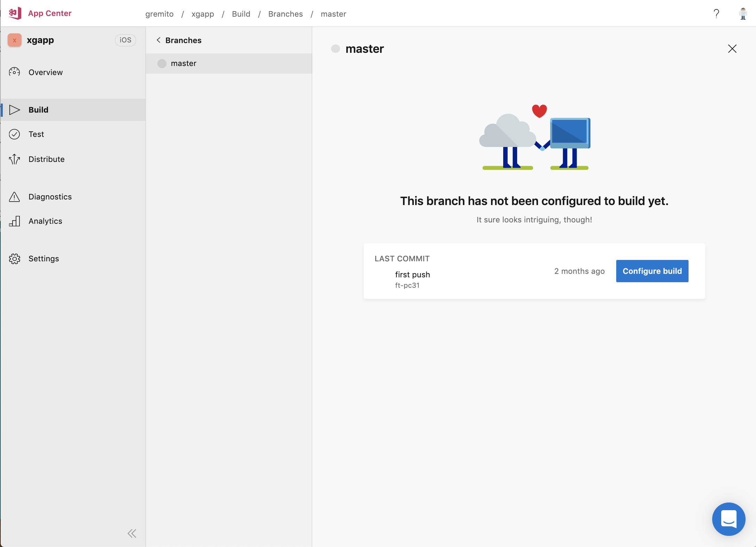Open the Overview gauge icon

tap(14, 72)
